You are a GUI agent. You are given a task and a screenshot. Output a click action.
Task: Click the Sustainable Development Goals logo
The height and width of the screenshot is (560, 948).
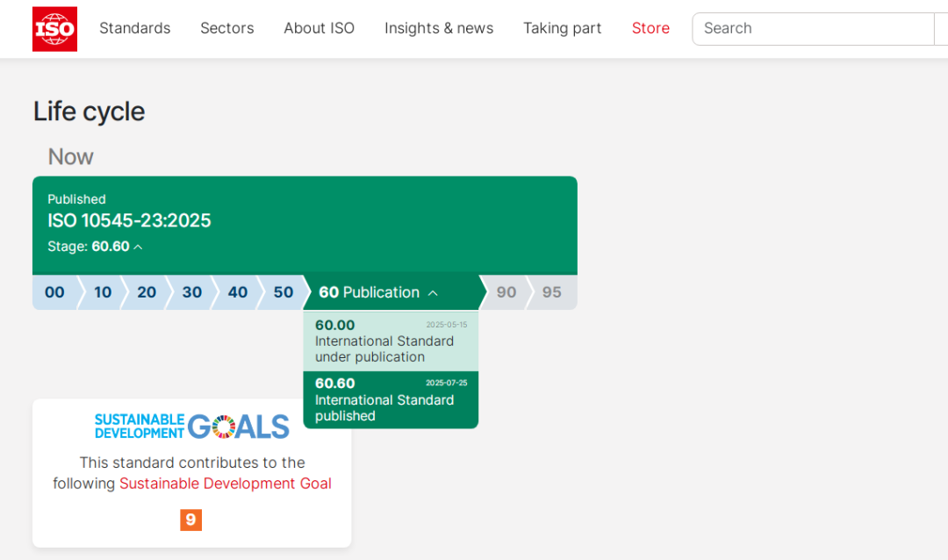[x=191, y=427]
